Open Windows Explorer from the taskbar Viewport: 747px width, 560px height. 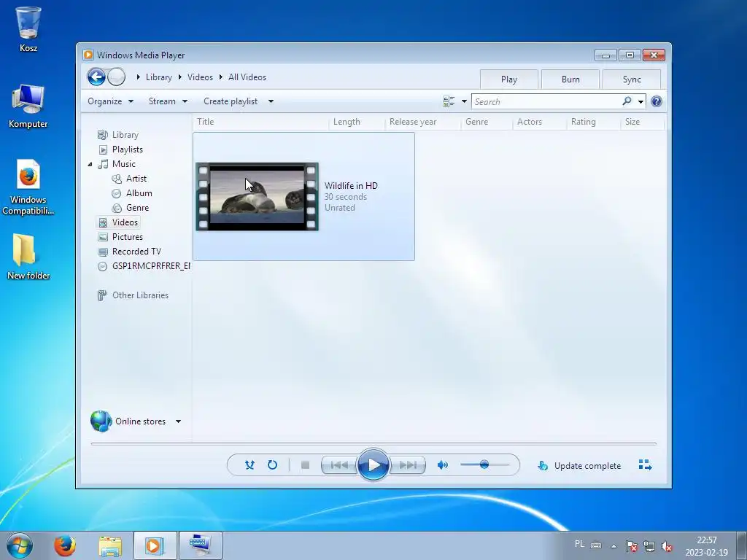click(110, 545)
